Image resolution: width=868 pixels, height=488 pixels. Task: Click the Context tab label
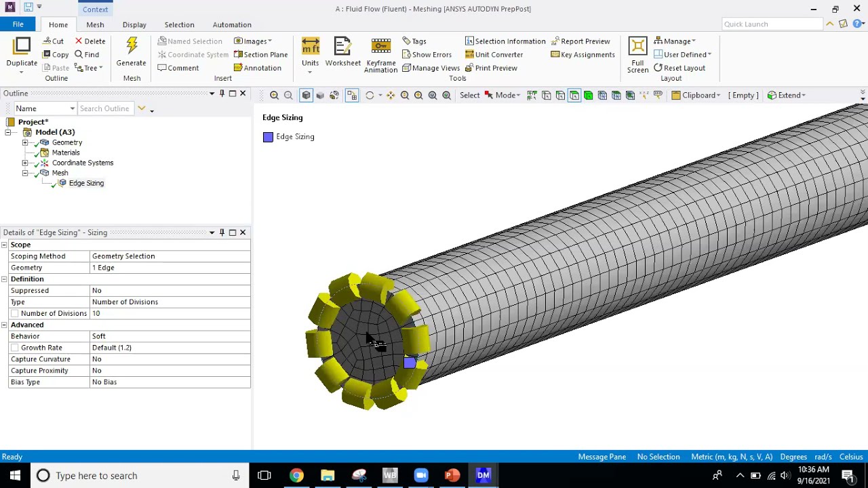[x=96, y=9]
